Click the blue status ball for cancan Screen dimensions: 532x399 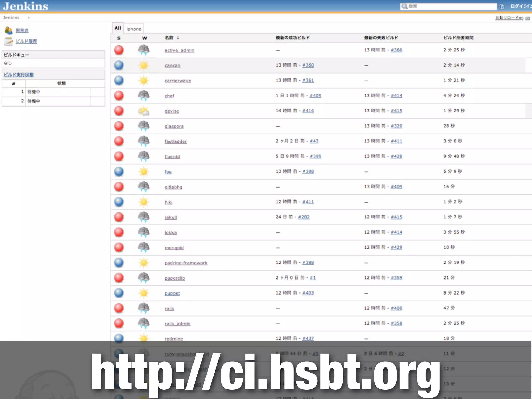(119, 65)
